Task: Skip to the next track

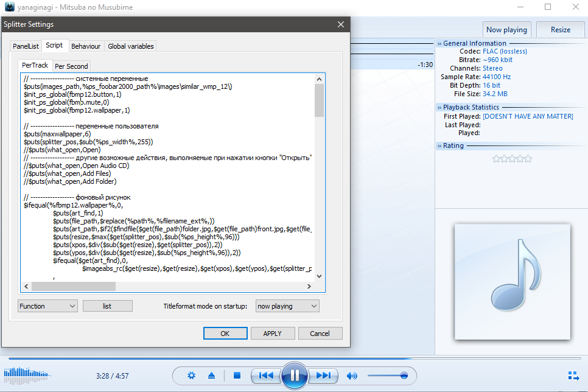Action: tap(324, 376)
